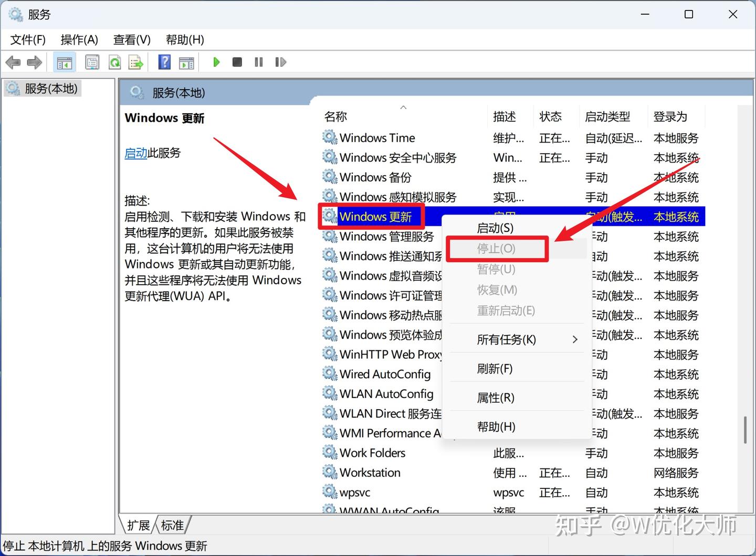This screenshot has height=556, width=756.
Task: Click the gear icon beside Windows 管理服务
Action: coord(330,236)
